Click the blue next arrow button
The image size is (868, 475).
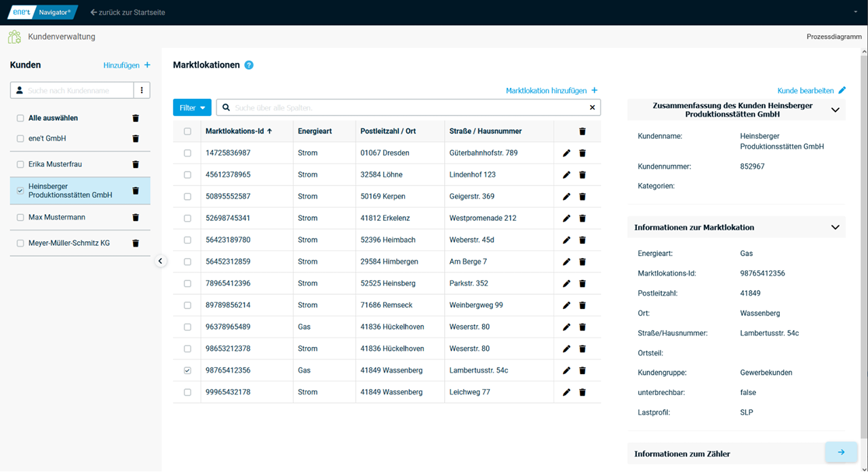click(x=841, y=452)
